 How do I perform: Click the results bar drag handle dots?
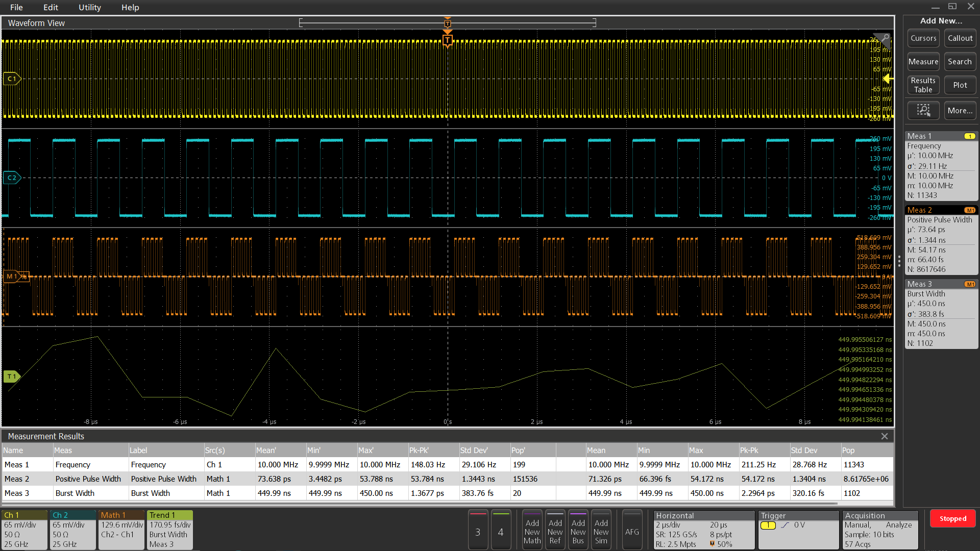tap(899, 261)
